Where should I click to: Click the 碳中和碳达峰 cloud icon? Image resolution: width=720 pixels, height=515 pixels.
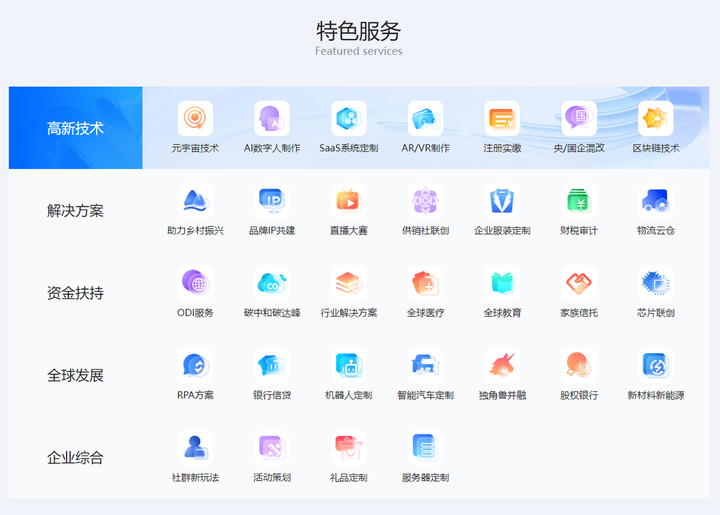point(272,283)
